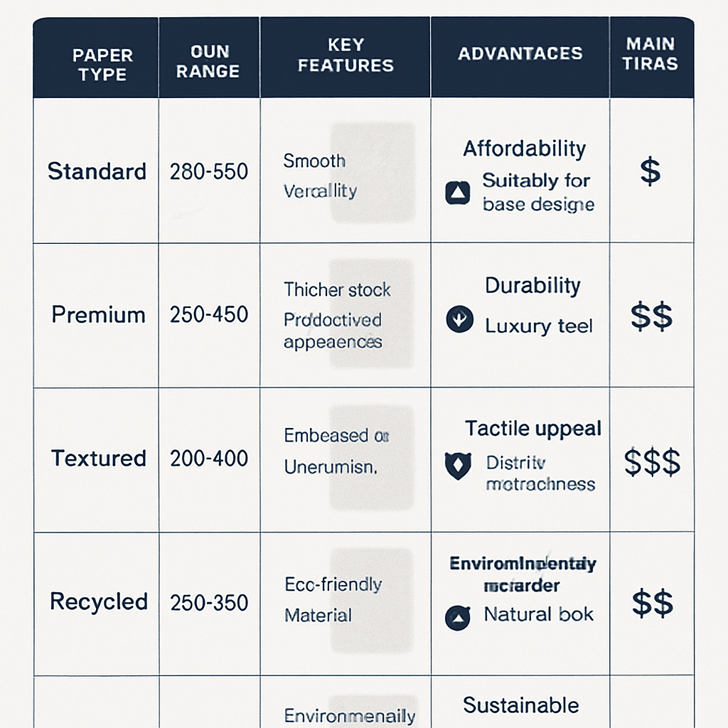Click the shield icon in the Textured row
Image resolution: width=728 pixels, height=728 pixels.
pos(457,466)
